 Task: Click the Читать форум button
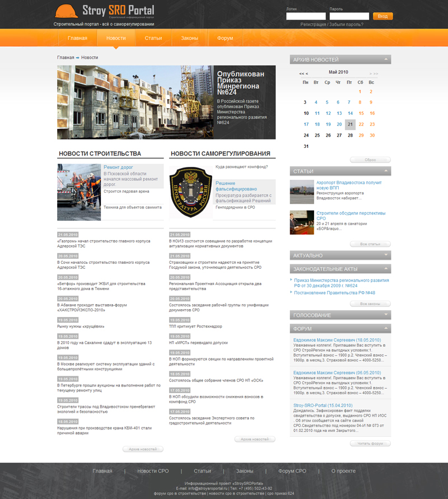370,443
